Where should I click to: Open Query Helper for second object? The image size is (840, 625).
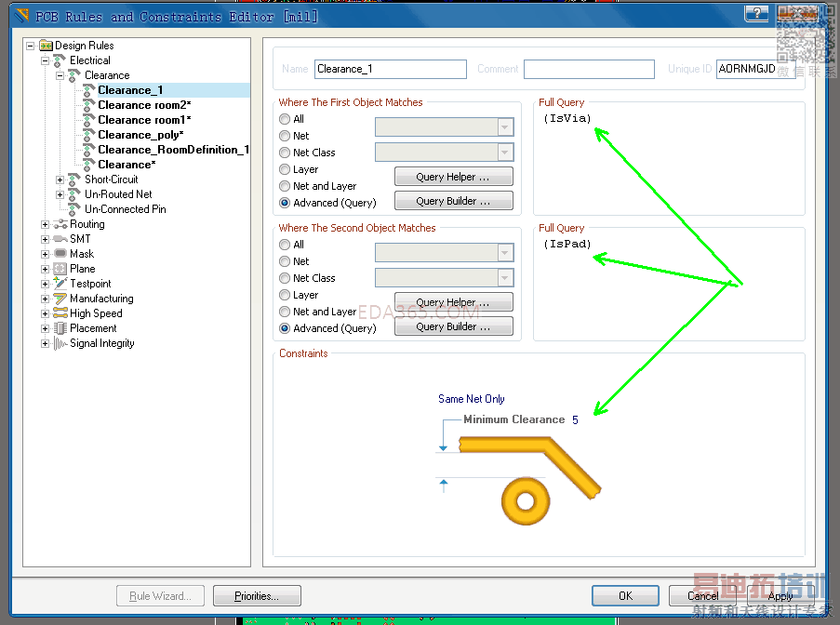[x=453, y=302]
